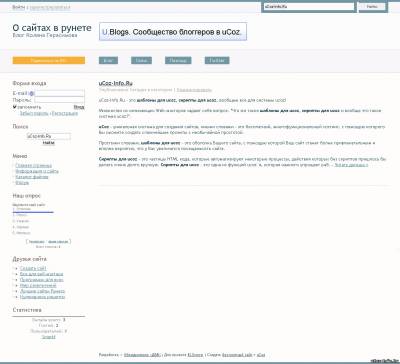The image size is (400, 364).
Task: Open Каталог файлов menu link
Action: (32, 177)
